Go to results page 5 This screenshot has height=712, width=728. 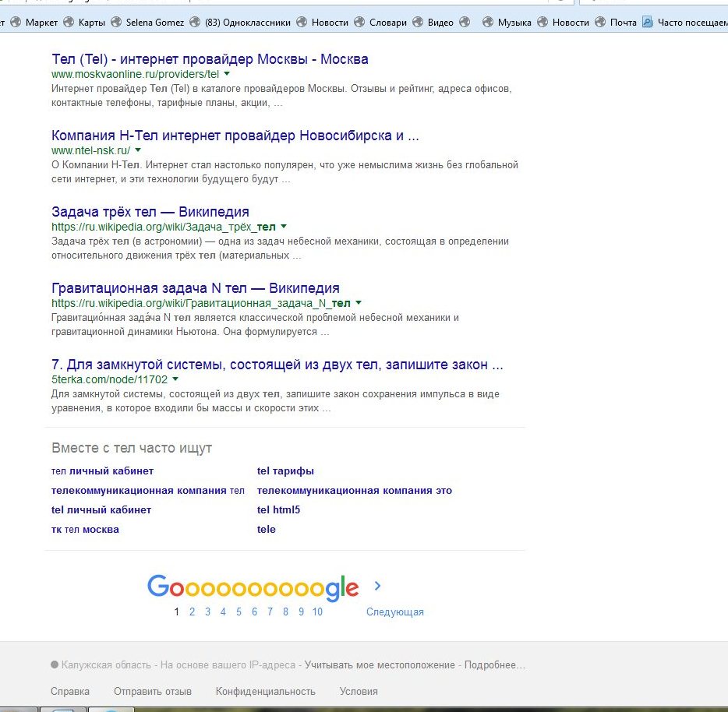[x=239, y=612]
